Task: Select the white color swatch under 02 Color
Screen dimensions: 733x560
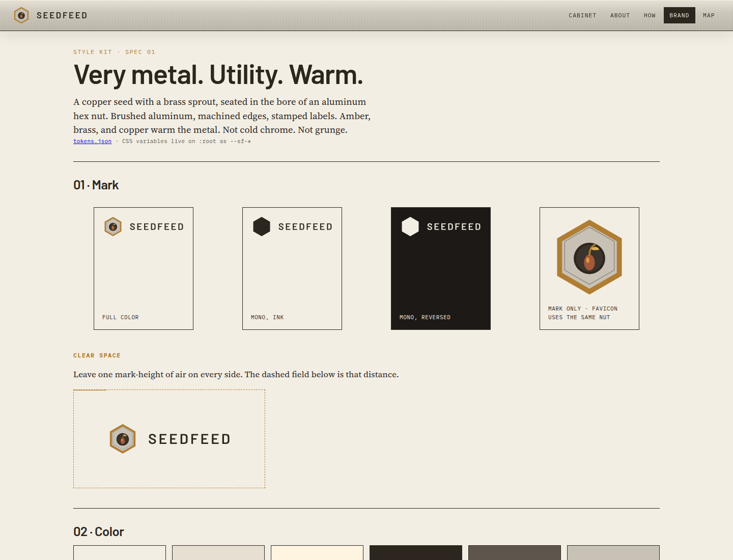Action: (120, 553)
